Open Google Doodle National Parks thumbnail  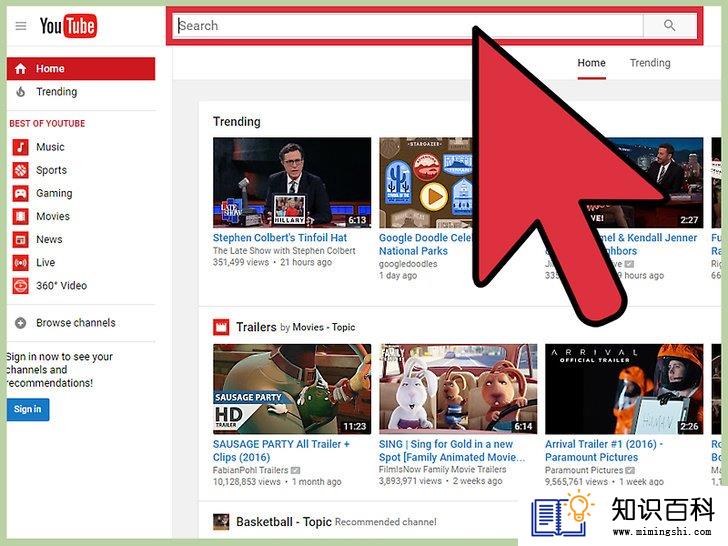point(426,182)
